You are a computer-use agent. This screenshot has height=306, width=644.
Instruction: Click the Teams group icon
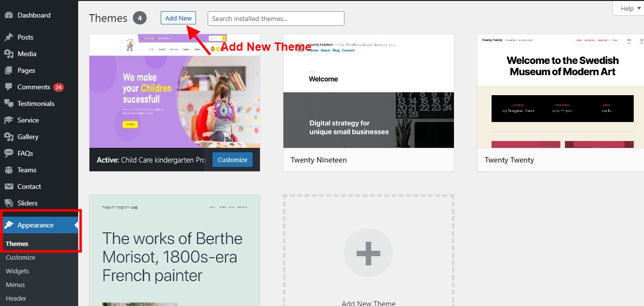[x=9, y=170]
